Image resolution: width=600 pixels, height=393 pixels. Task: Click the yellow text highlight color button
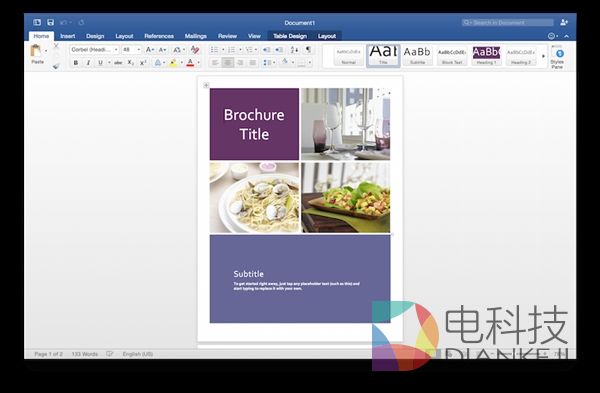pyautogui.click(x=173, y=63)
